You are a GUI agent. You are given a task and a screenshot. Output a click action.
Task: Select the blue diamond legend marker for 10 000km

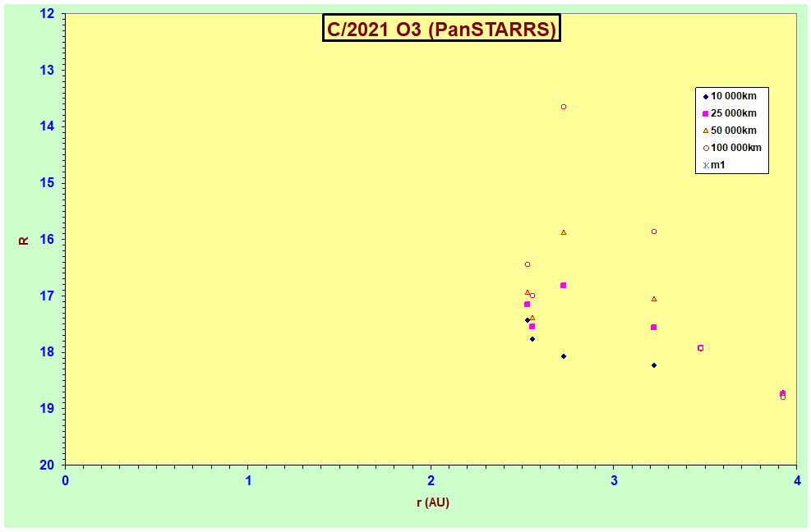pyautogui.click(x=706, y=97)
